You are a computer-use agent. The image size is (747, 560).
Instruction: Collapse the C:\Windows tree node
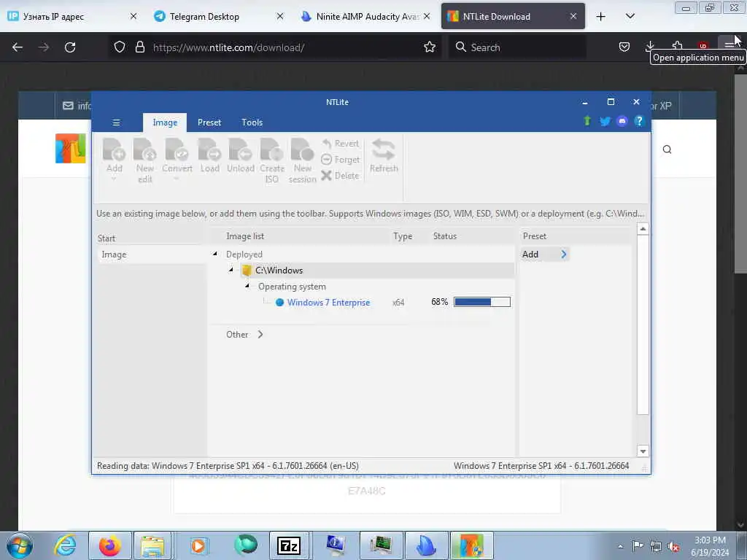click(x=231, y=270)
